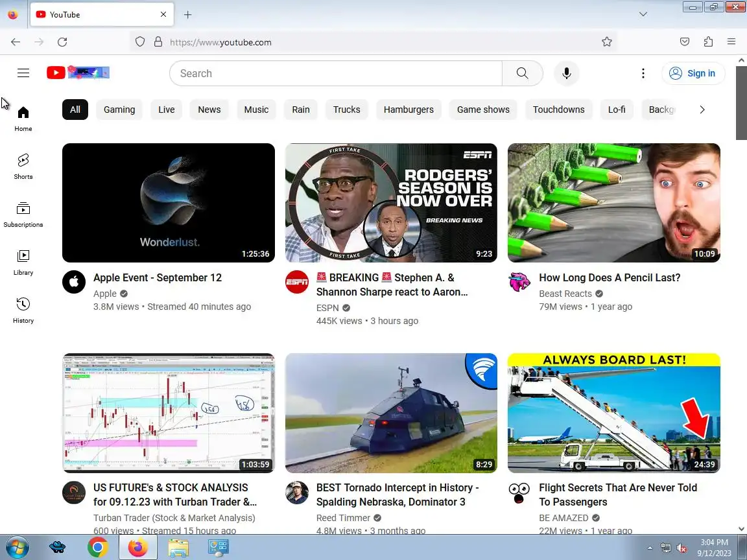The width and height of the screenshot is (747, 560).
Task: Open file explorer from taskbar
Action: pos(178,548)
